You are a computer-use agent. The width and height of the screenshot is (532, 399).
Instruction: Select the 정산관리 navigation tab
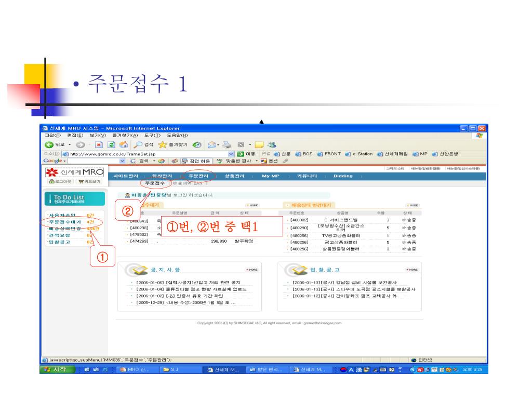[162, 176]
